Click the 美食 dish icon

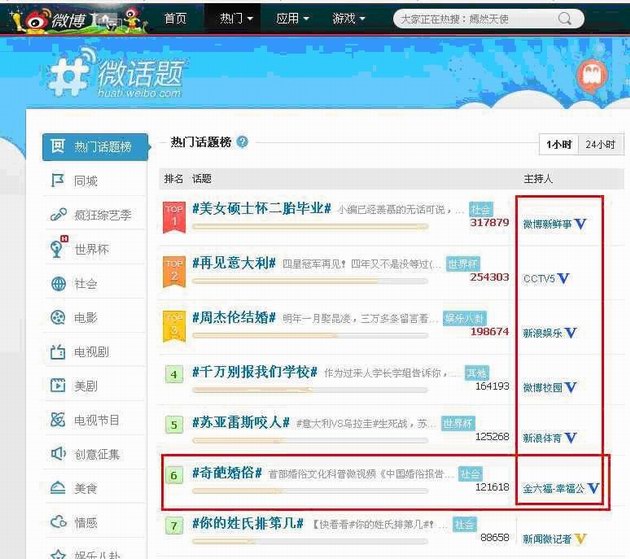[58, 487]
